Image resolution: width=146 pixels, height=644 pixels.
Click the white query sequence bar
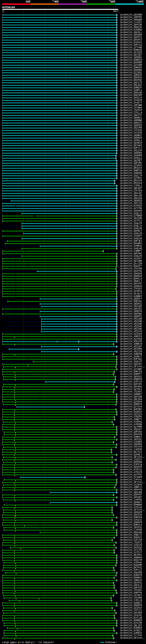[60, 10]
